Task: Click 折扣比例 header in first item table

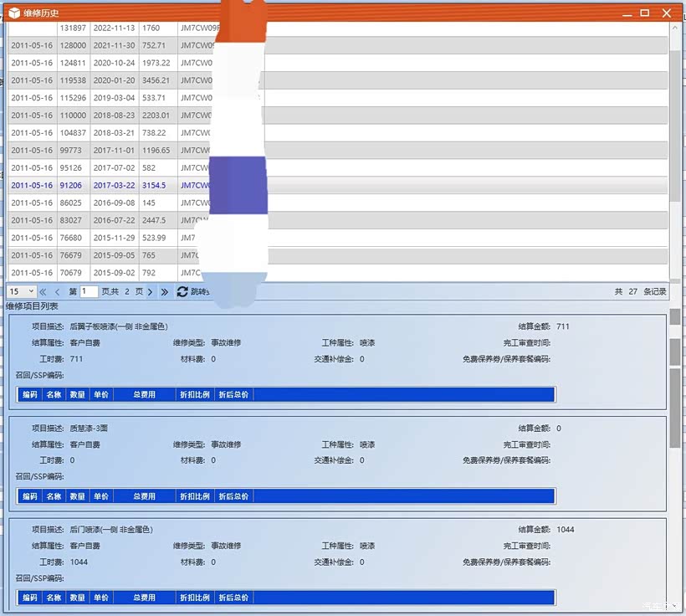Action: (x=193, y=394)
